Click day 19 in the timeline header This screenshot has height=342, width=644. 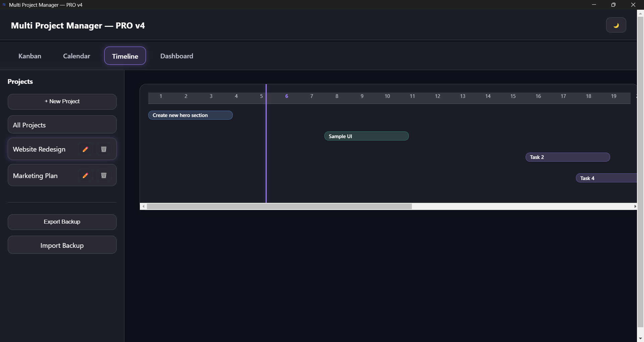click(x=613, y=96)
